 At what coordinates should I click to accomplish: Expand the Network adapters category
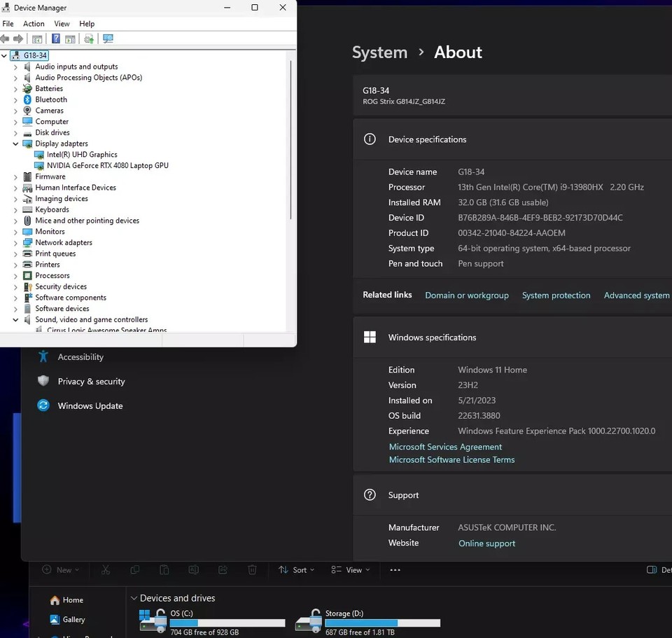[x=15, y=243]
